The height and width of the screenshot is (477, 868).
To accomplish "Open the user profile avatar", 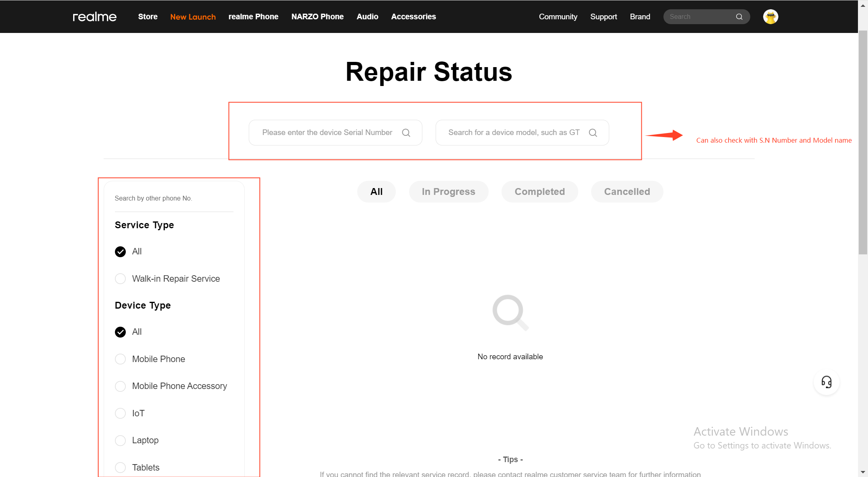I will [770, 17].
